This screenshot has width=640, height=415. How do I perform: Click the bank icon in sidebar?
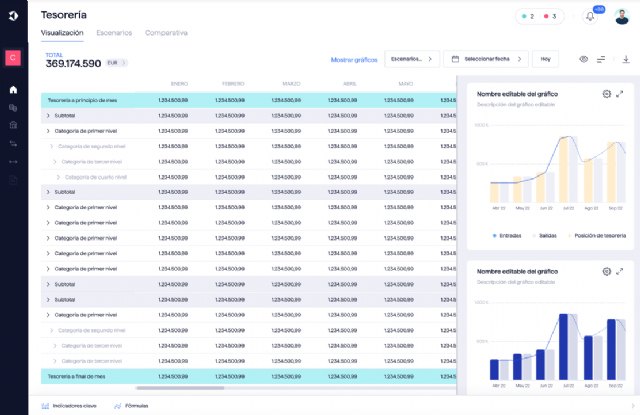coord(13,125)
